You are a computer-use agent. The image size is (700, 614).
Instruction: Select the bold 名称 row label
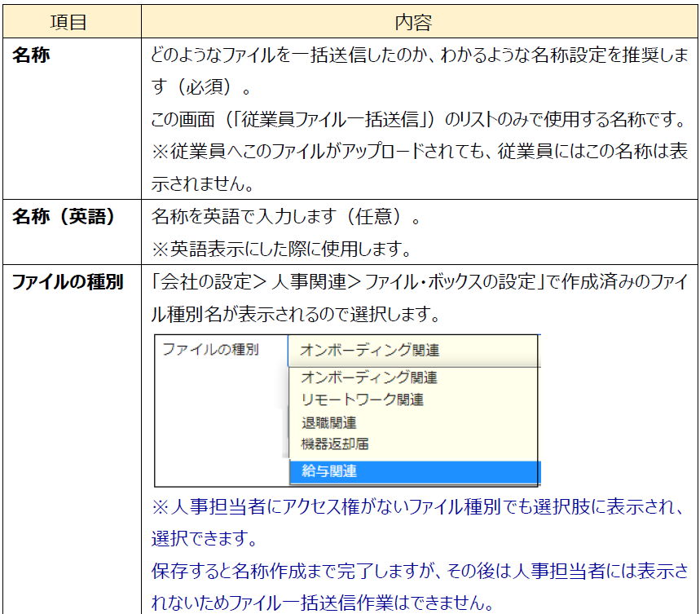click(x=30, y=57)
